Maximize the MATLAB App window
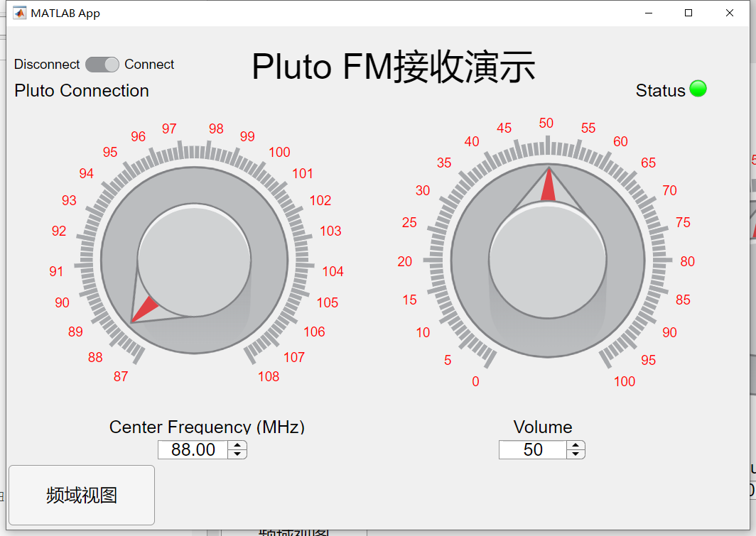Screen dimensions: 756x536 point(688,13)
